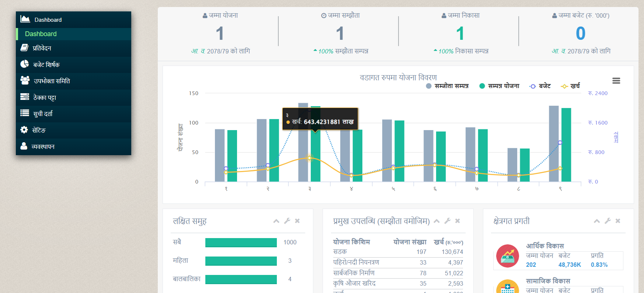644x293 pixels.
Task: Hide the बजेट line in chart legend
Action: click(x=540, y=86)
